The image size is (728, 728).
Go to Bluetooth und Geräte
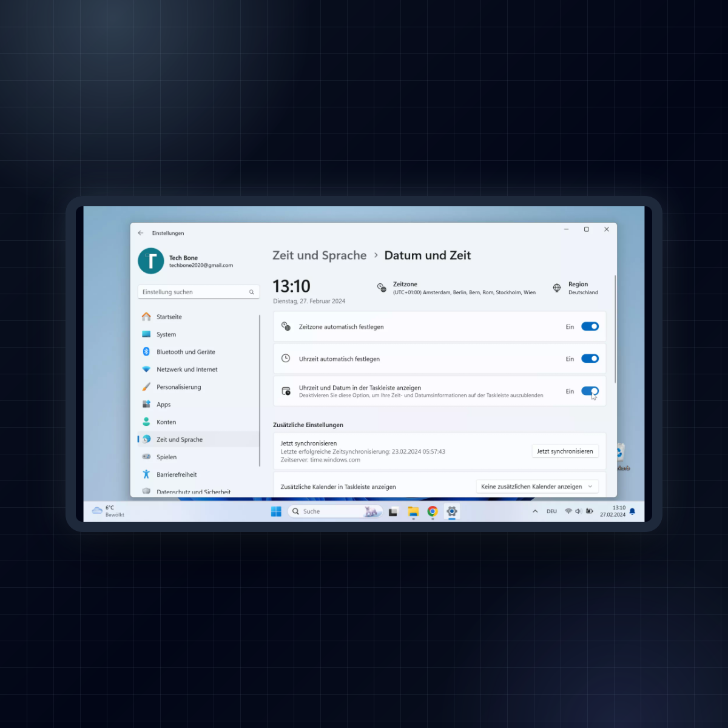pos(198,352)
